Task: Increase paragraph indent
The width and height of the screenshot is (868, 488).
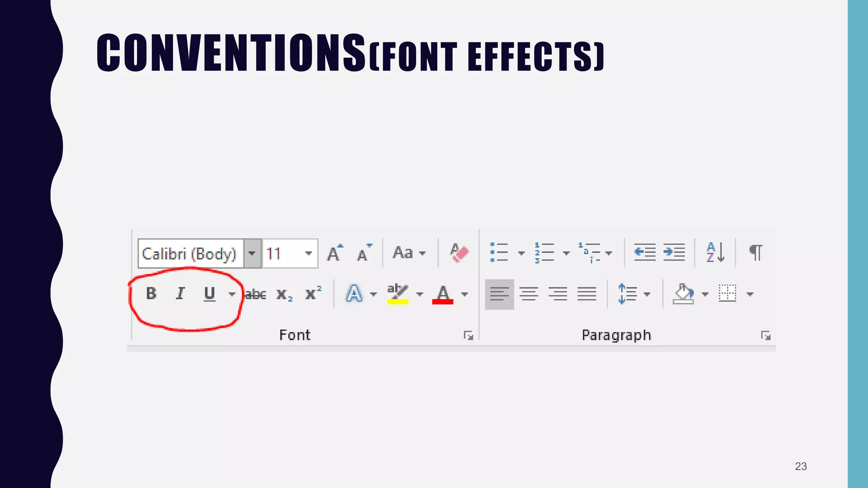Action: 674,252
